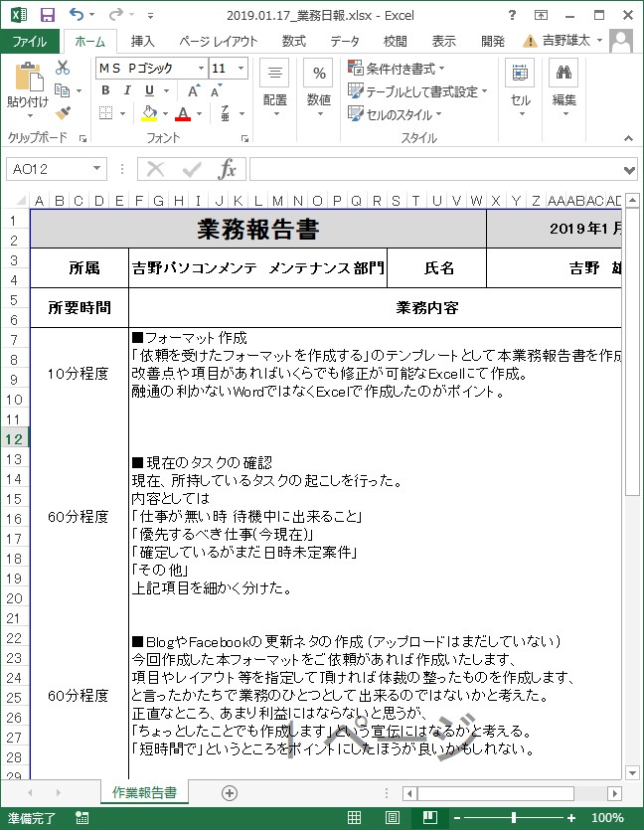Open the File (ファイル) tab

point(30,41)
